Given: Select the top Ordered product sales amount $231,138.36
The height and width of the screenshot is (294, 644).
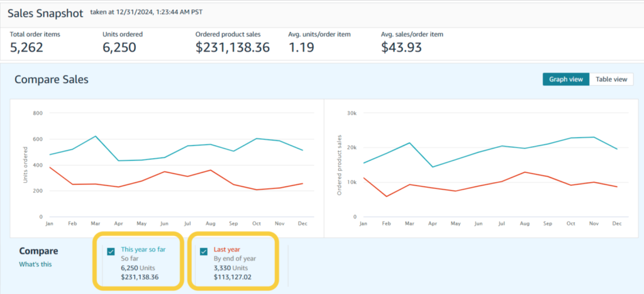Looking at the screenshot, I should click(x=232, y=47).
